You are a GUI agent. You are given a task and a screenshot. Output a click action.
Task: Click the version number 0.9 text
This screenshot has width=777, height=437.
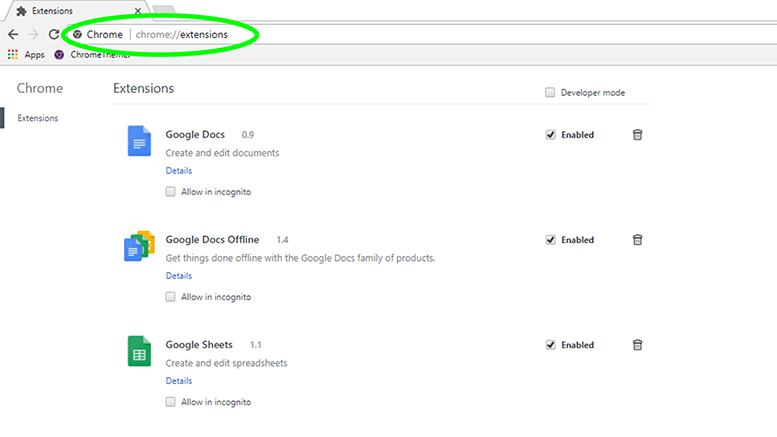click(248, 135)
